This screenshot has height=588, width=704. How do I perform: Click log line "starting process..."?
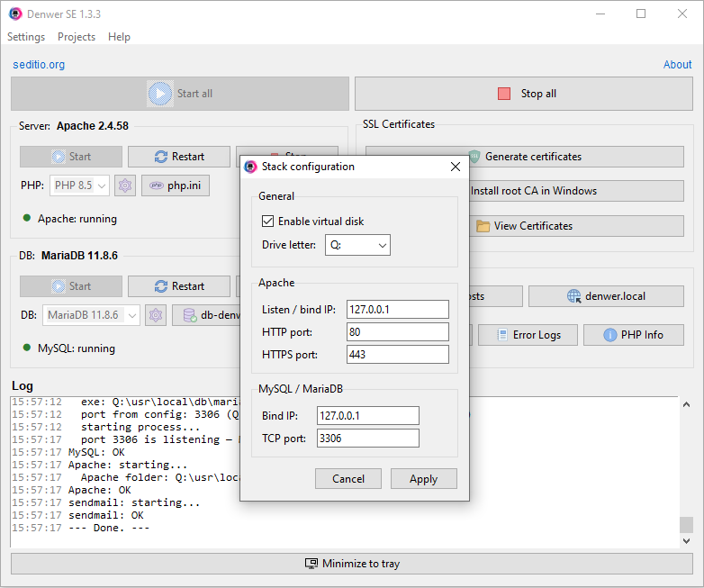(140, 427)
